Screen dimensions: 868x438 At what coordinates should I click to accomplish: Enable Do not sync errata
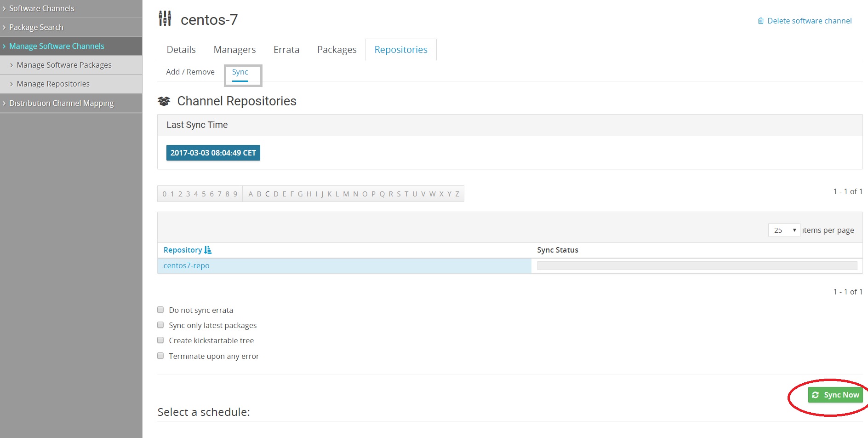click(160, 310)
